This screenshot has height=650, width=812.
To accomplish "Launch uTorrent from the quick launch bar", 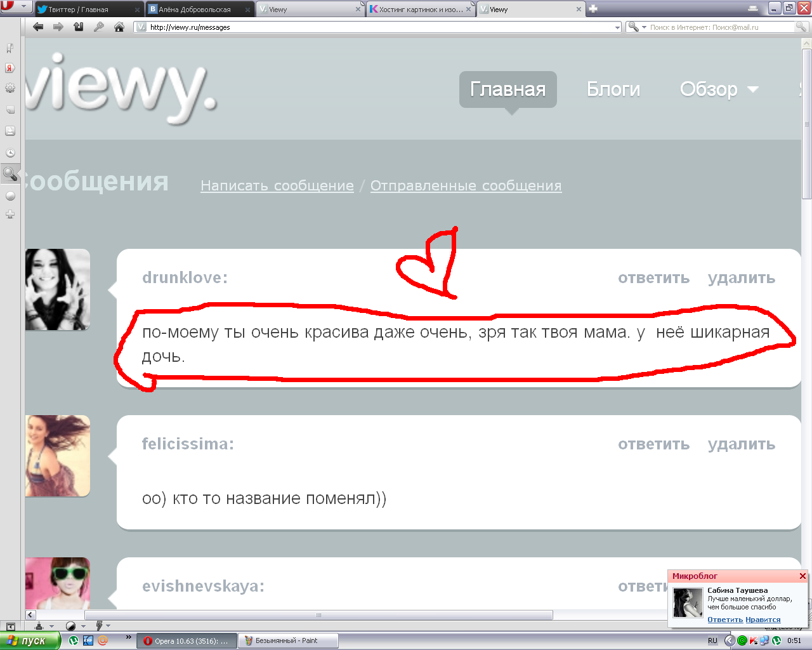I will (74, 640).
